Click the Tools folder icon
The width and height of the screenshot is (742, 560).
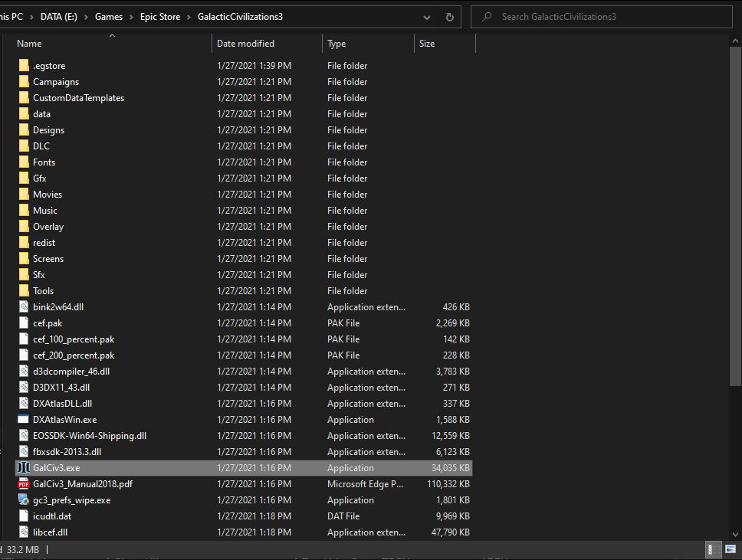click(24, 290)
